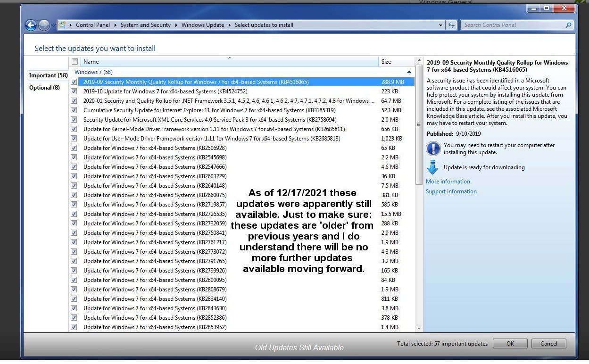Collapse the Windows 7 (58) update group

pyautogui.click(x=408, y=72)
